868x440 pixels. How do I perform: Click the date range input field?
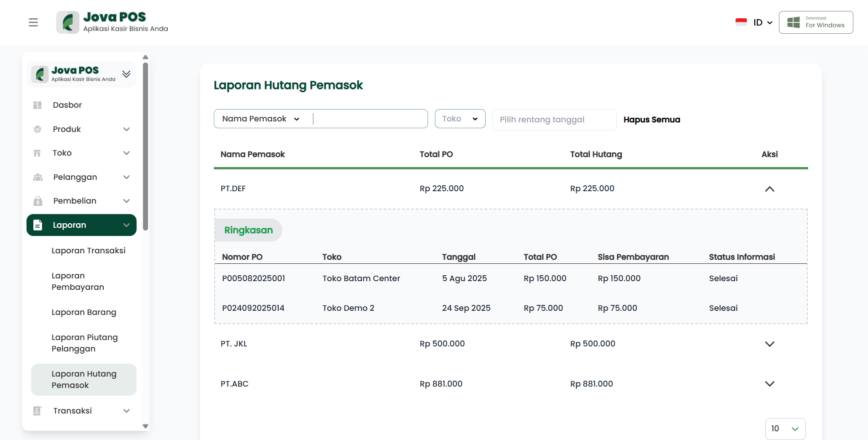point(554,120)
